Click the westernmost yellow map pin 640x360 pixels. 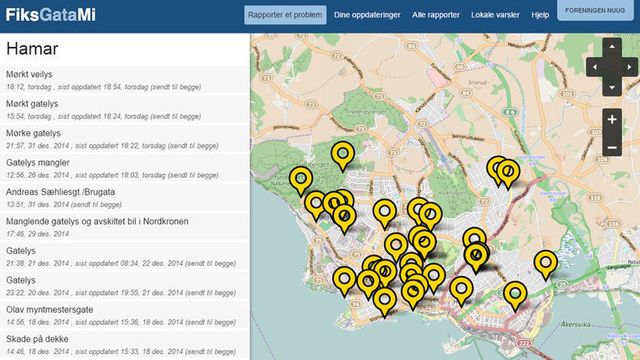coord(301,181)
